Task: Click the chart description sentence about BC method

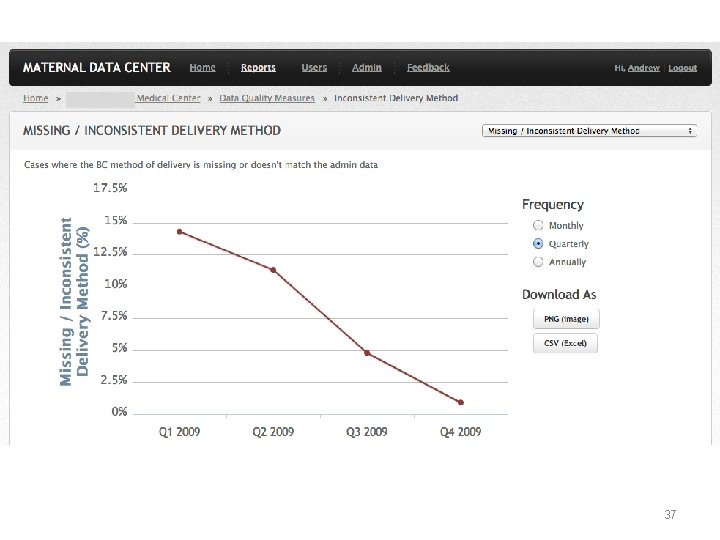Action: tap(201, 164)
